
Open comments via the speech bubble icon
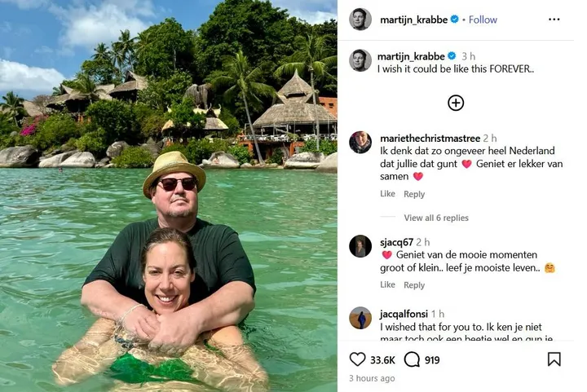(413, 359)
